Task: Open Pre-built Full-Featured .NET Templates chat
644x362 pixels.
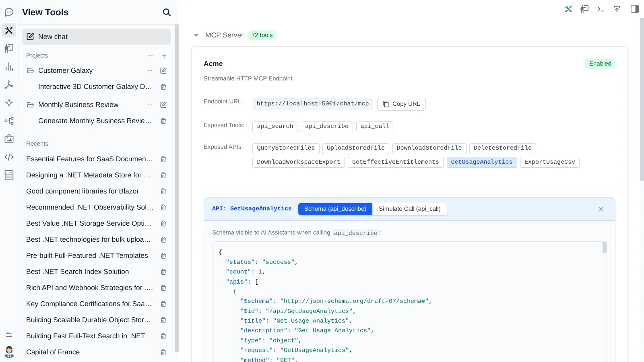Action: (87, 255)
